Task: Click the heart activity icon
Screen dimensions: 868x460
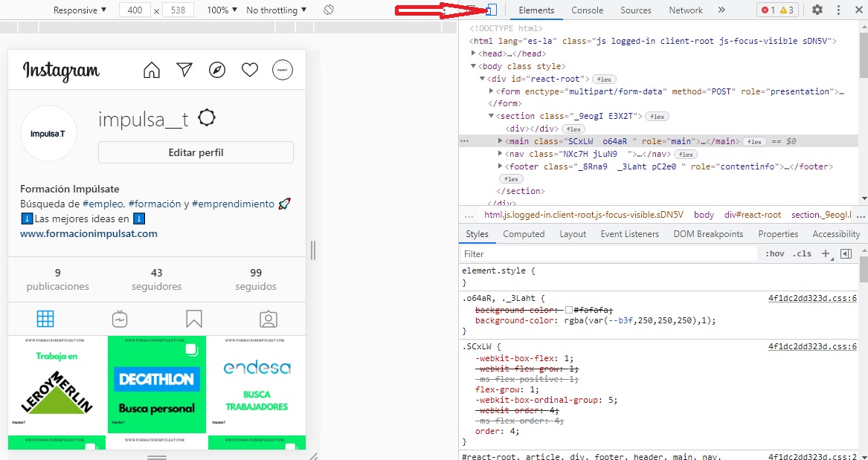Action: 250,71
